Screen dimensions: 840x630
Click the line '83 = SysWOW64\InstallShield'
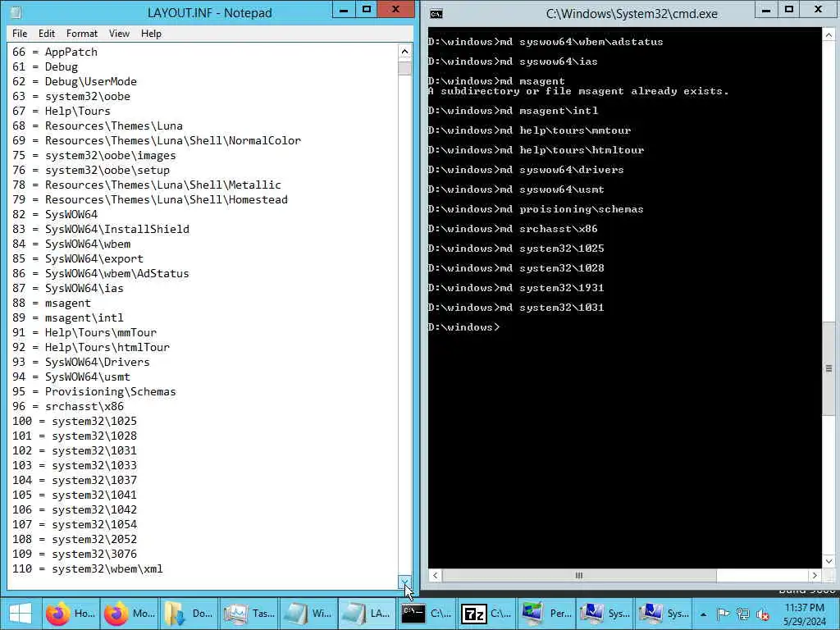101,230
